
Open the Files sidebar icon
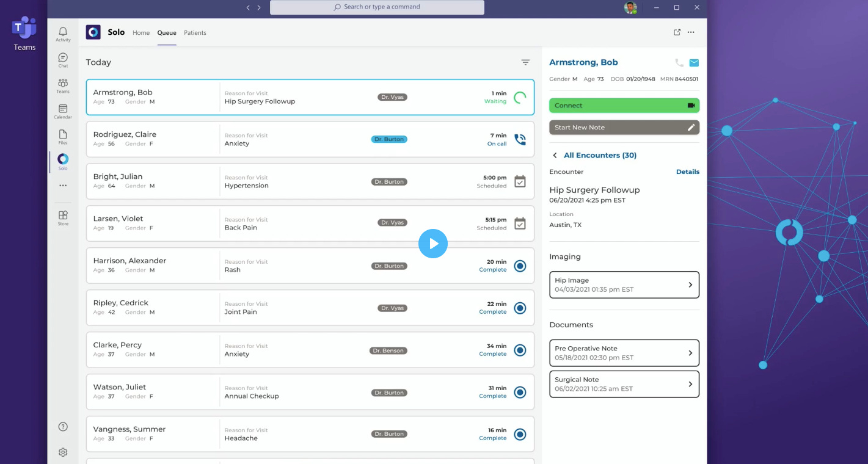pyautogui.click(x=63, y=137)
